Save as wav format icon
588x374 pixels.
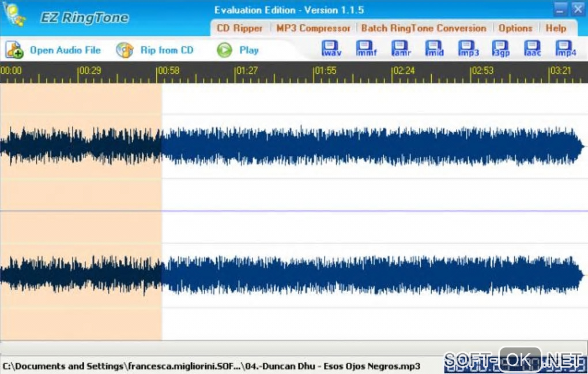click(x=331, y=49)
